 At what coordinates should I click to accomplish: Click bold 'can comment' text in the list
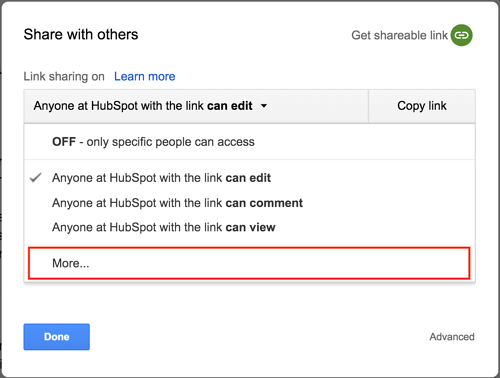pos(264,203)
